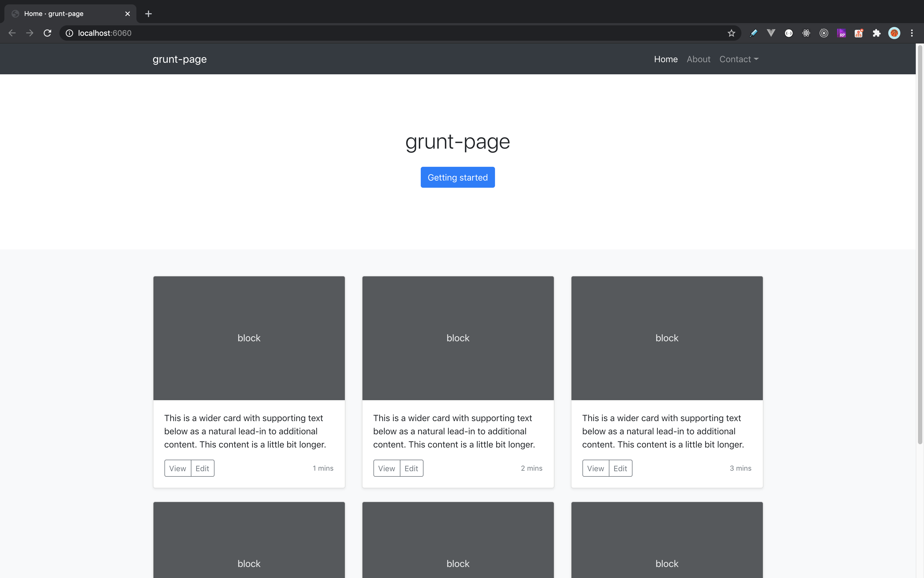Click the '3 mins' timestamp text

coord(740,468)
